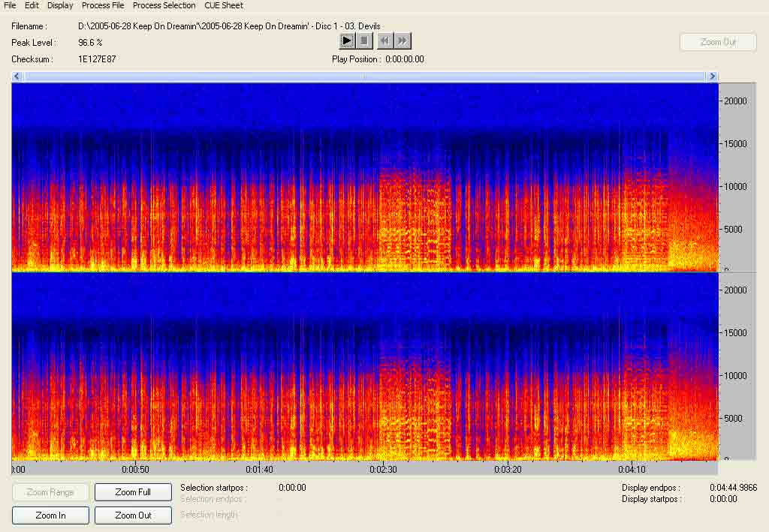The height and width of the screenshot is (532, 769).
Task: Click the Zoom In button
Action: (x=50, y=515)
